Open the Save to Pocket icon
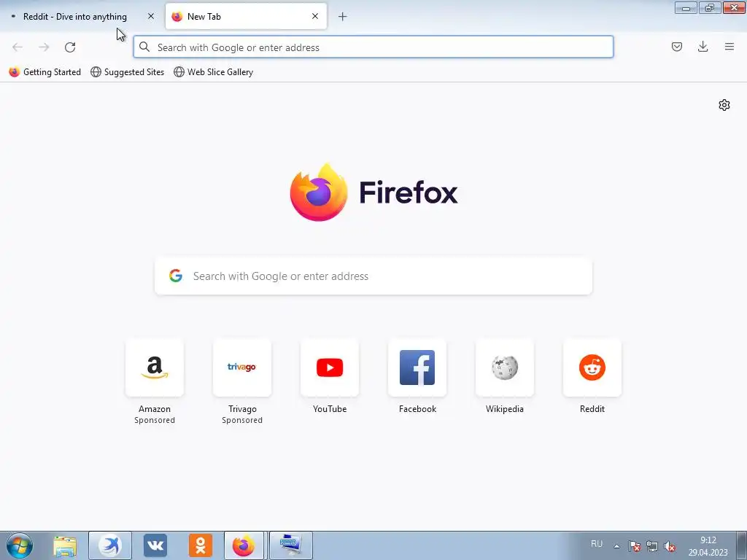This screenshot has width=747, height=560. [676, 47]
